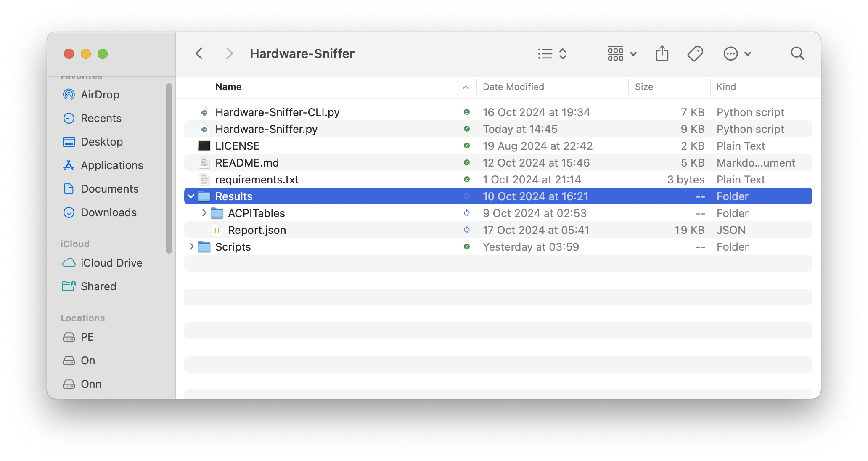Image resolution: width=868 pixels, height=461 pixels.
Task: Click the forward navigation arrow
Action: click(229, 54)
